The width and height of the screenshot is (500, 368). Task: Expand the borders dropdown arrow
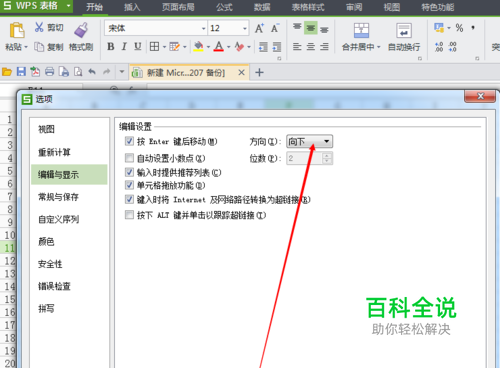coord(164,47)
